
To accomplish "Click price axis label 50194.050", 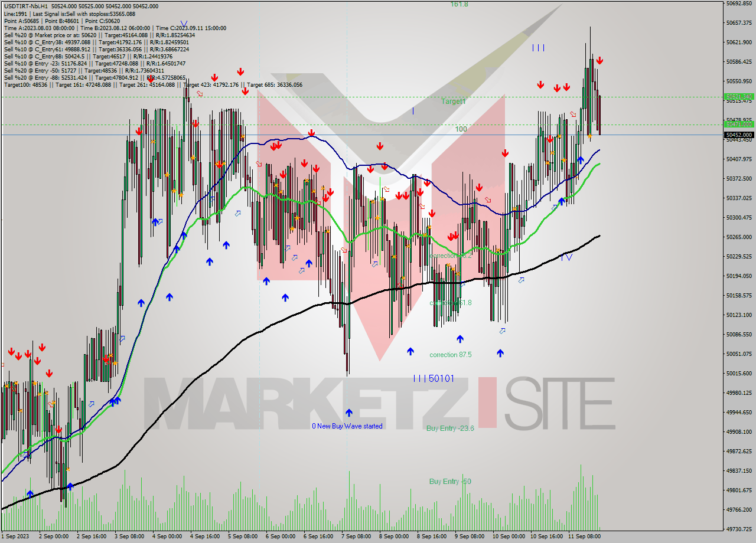I will tap(739, 276).
